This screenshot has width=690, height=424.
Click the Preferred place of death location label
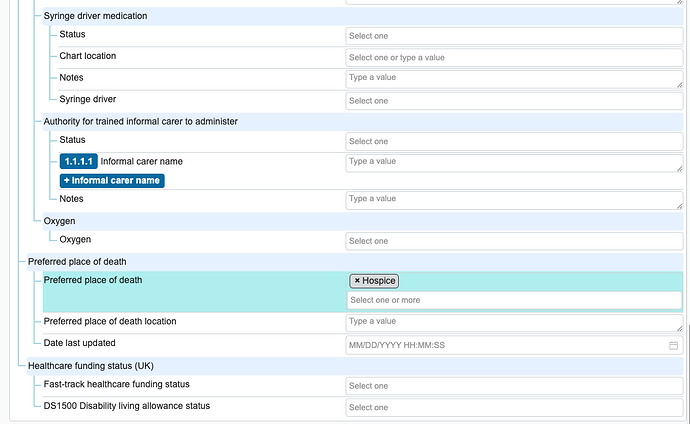110,321
